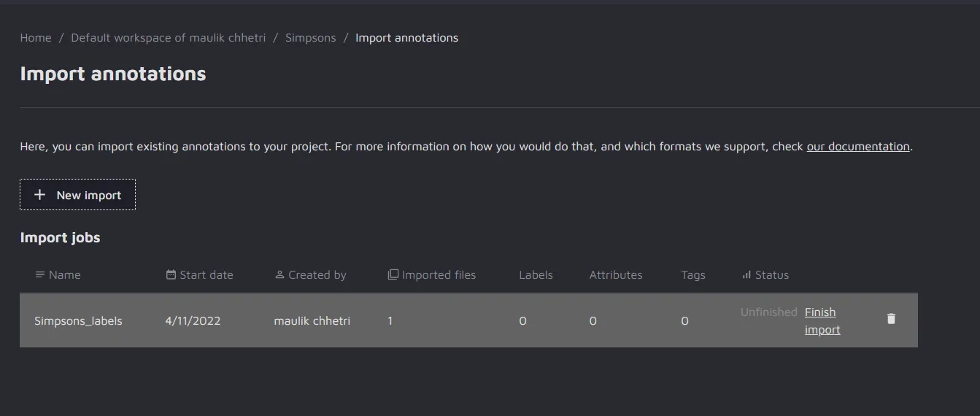Click the plus icon in New import
Screen dimensions: 980x416
click(x=40, y=195)
